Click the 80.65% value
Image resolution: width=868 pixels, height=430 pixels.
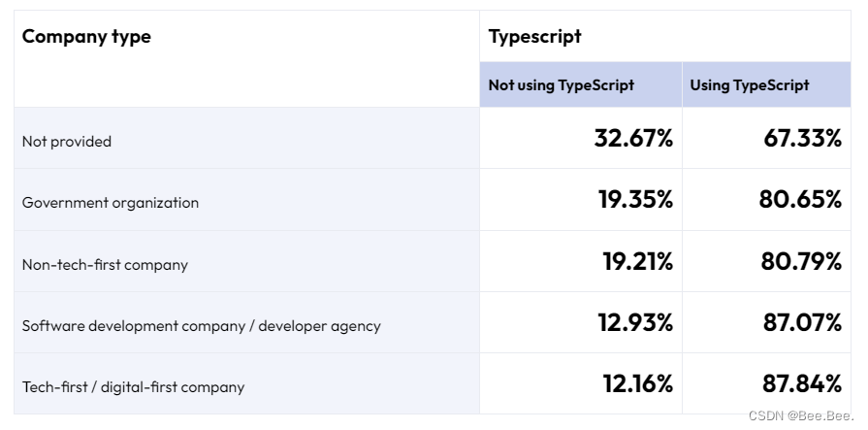800,200
